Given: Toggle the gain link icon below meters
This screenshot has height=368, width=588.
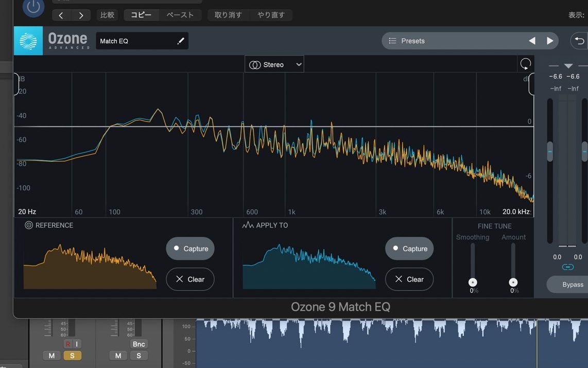Looking at the screenshot, I should point(567,267).
